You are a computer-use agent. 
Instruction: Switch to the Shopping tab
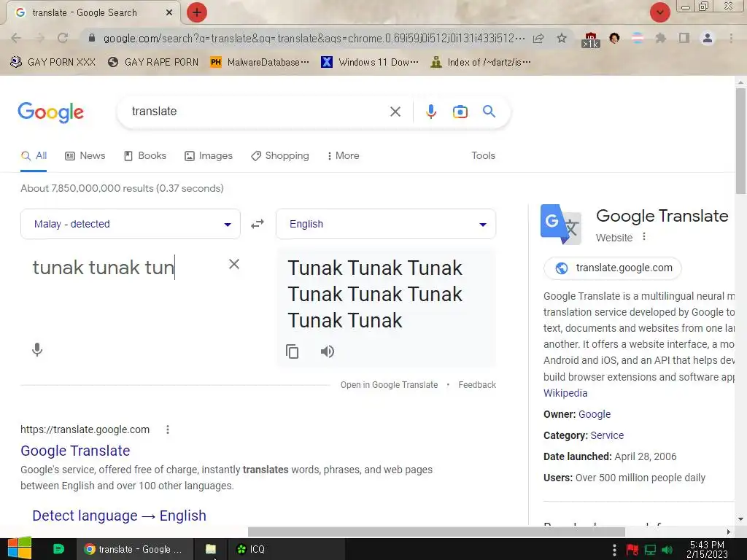280,156
